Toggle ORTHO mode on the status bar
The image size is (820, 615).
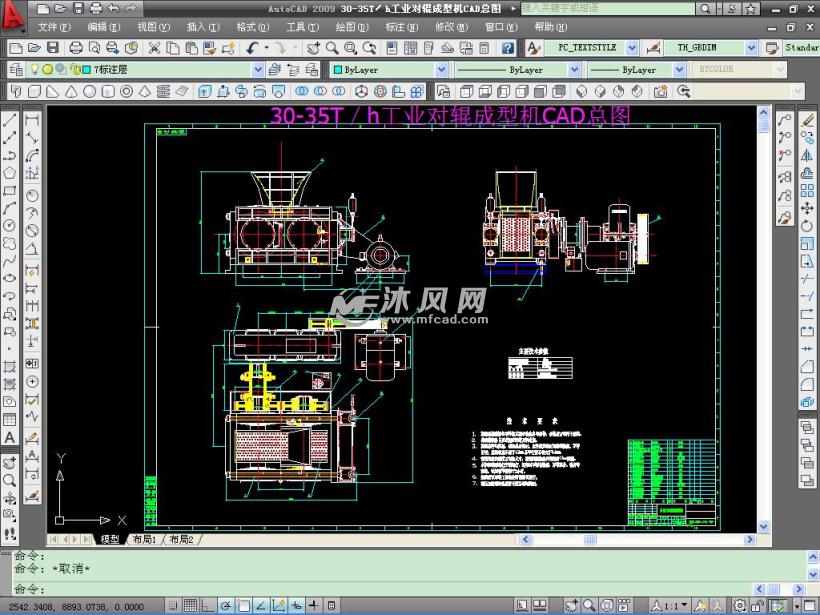coord(203,605)
